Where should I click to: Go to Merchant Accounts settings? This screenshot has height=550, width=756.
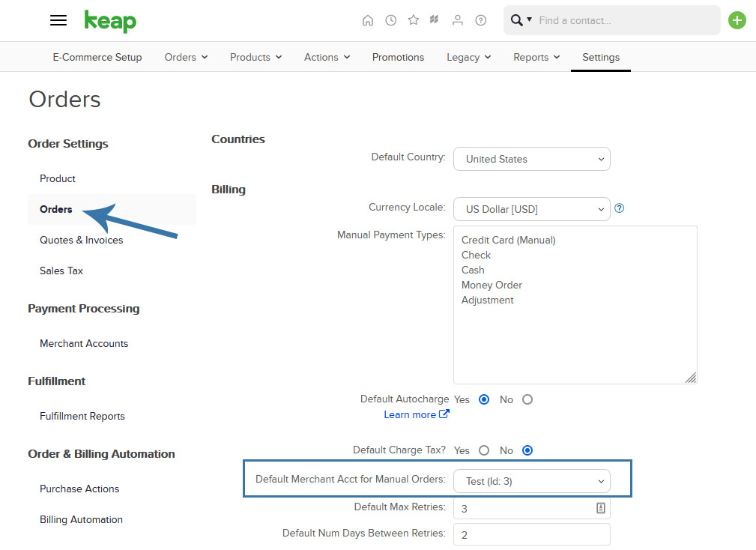(84, 343)
